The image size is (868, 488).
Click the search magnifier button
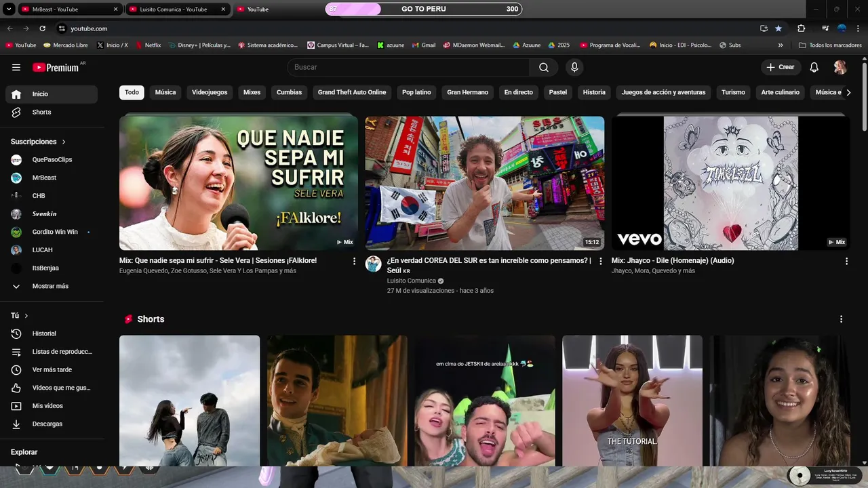(x=544, y=67)
